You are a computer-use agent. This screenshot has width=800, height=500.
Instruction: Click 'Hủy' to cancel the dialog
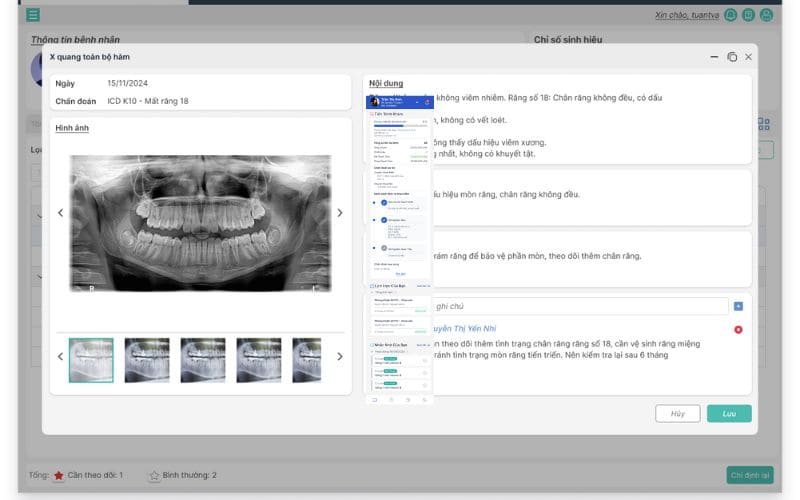(677, 413)
